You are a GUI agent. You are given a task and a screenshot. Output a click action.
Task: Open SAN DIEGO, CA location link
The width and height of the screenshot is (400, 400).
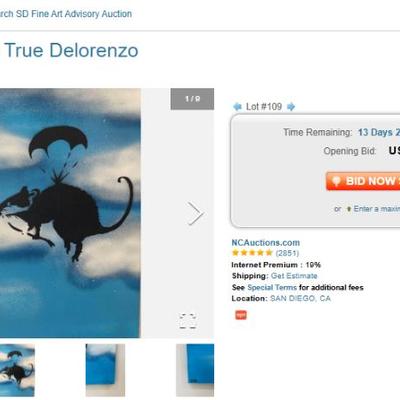pos(300,298)
